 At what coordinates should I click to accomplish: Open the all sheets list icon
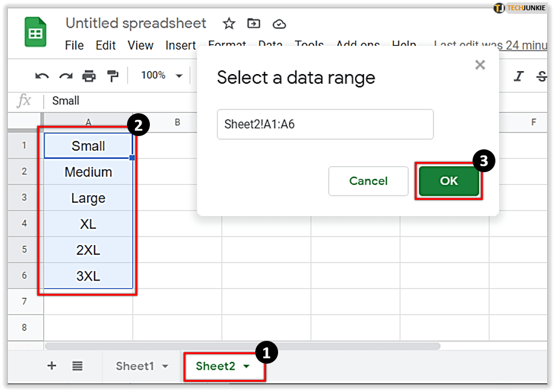point(77,366)
